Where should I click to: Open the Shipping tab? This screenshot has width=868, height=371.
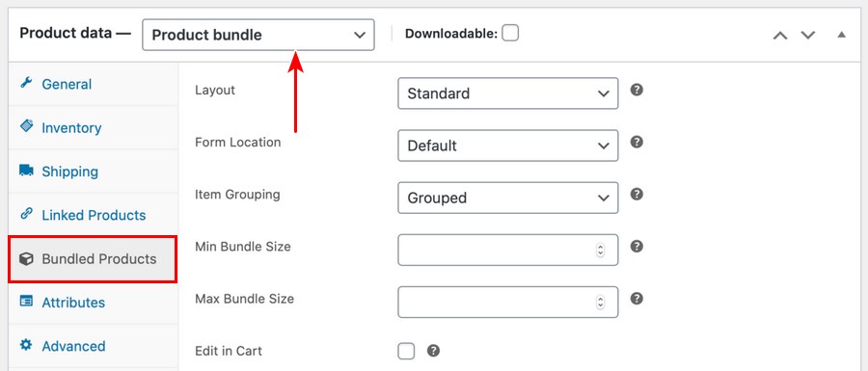[x=93, y=172]
